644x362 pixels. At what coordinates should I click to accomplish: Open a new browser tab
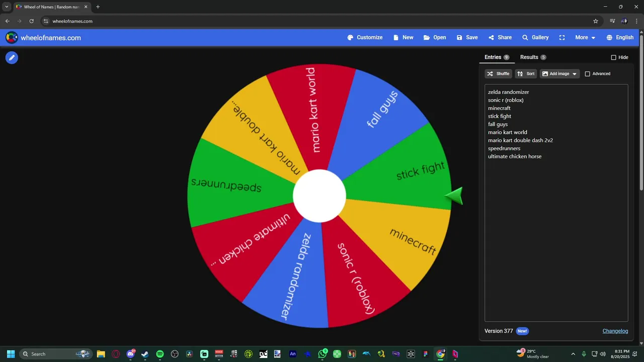point(98,7)
